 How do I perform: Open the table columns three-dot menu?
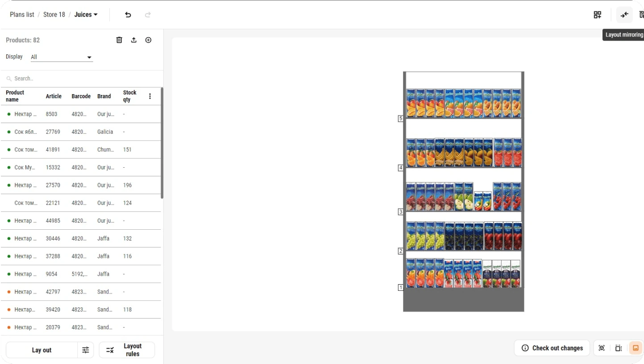[x=150, y=96]
